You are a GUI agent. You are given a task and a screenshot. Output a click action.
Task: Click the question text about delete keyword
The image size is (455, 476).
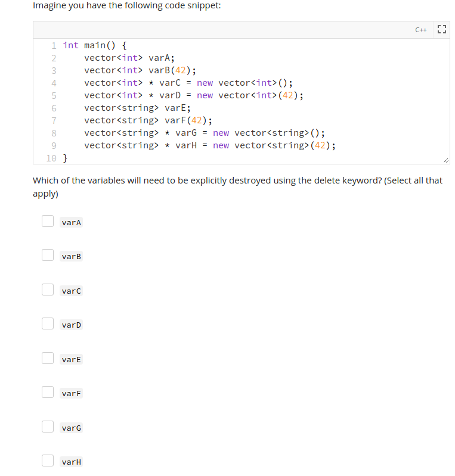tap(237, 186)
